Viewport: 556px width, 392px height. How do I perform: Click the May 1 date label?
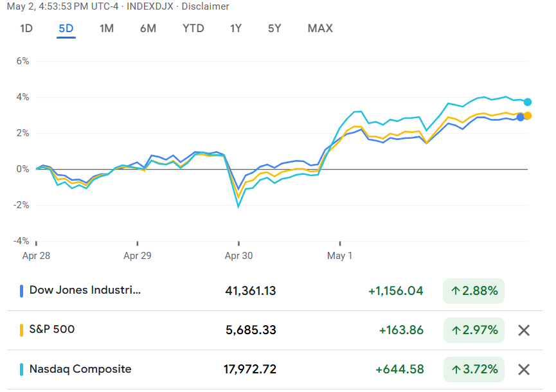coord(339,256)
